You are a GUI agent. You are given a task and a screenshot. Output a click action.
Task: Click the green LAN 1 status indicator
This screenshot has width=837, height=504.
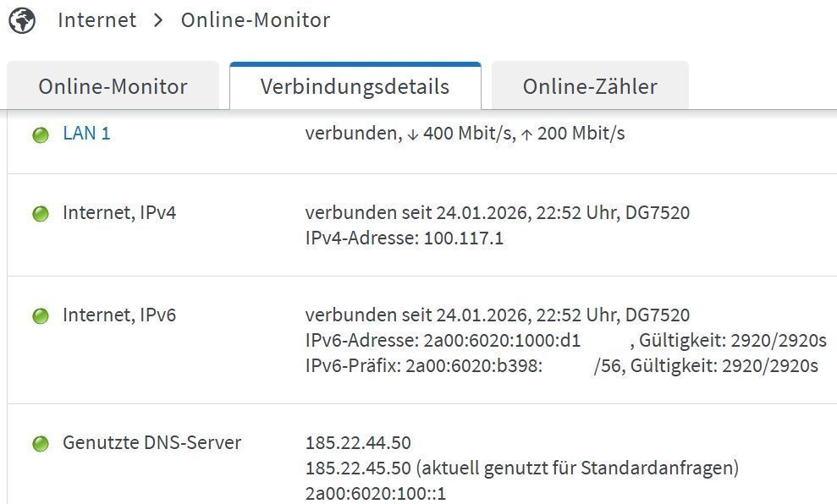41,135
